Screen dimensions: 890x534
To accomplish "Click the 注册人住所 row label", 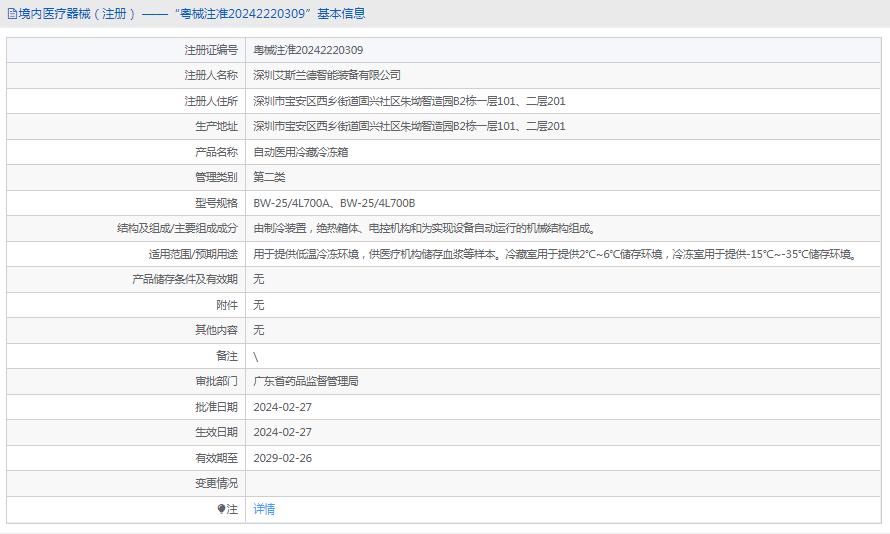I will pos(211,102).
